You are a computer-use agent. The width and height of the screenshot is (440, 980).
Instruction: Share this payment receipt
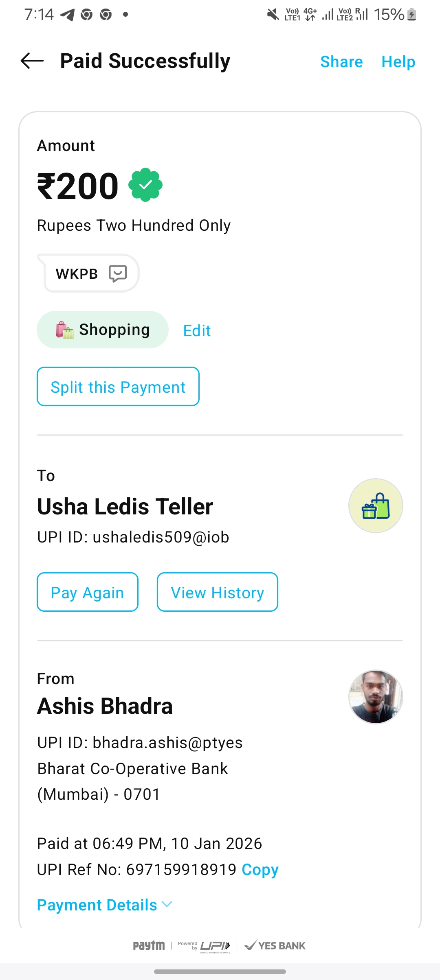coord(341,62)
